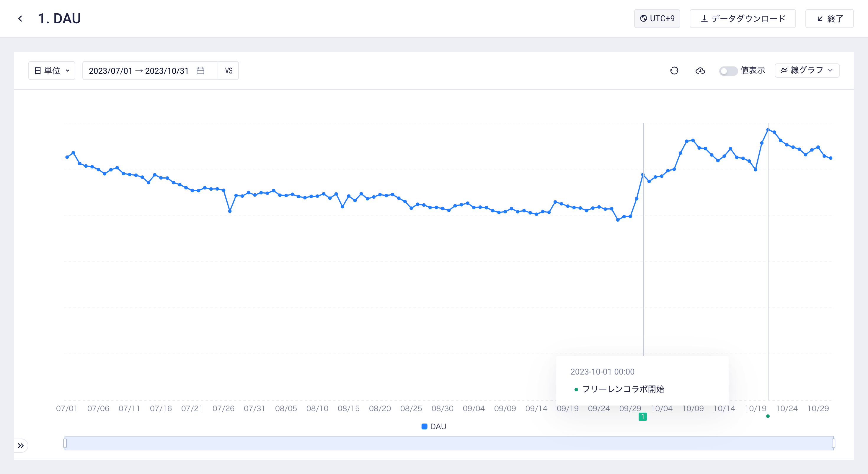This screenshot has width=868, height=474.
Task: Click the calendar icon in date range
Action: 200,71
